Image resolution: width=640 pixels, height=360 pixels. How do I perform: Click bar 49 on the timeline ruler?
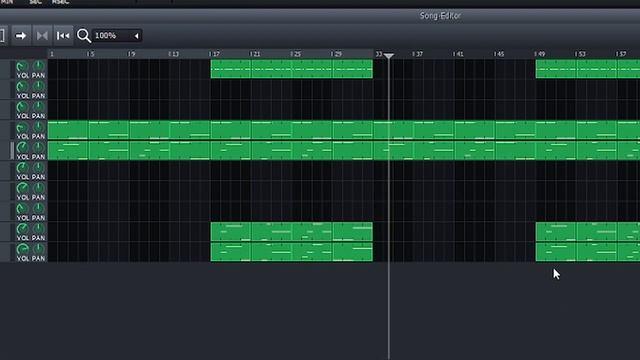pos(539,54)
